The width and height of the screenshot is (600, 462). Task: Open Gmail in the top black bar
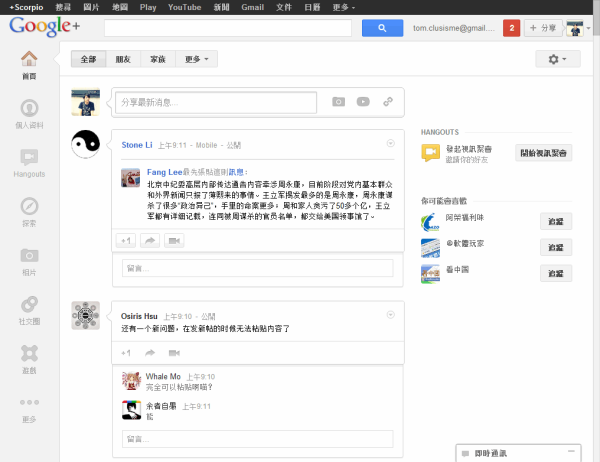253,7
